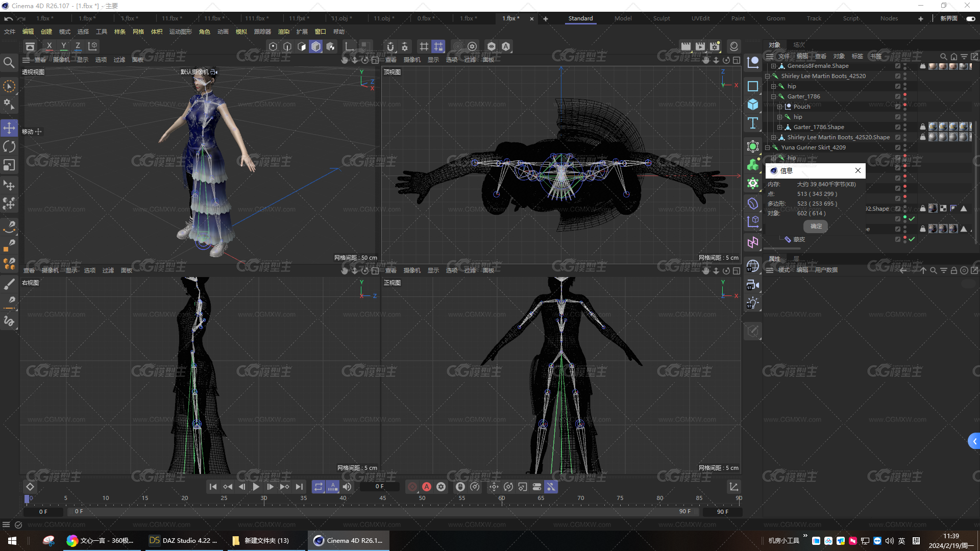Viewport: 980px width, 551px height.
Task: Add a Text spline object
Action: point(752,123)
